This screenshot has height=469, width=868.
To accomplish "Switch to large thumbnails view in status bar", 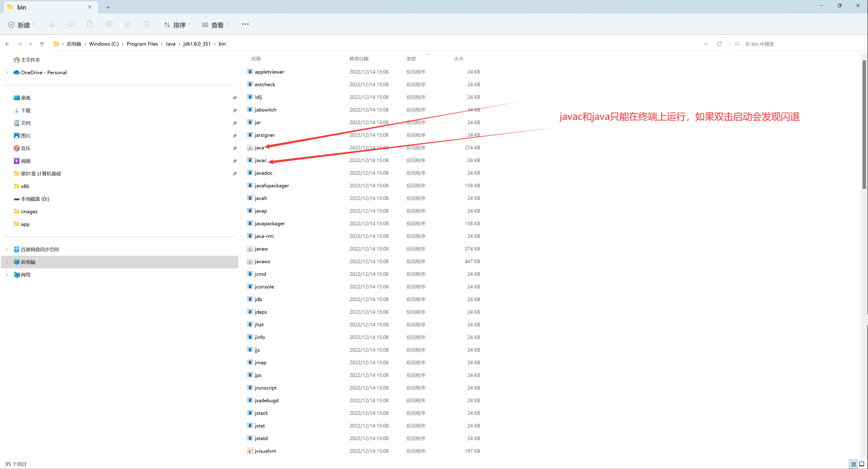I will (862, 464).
